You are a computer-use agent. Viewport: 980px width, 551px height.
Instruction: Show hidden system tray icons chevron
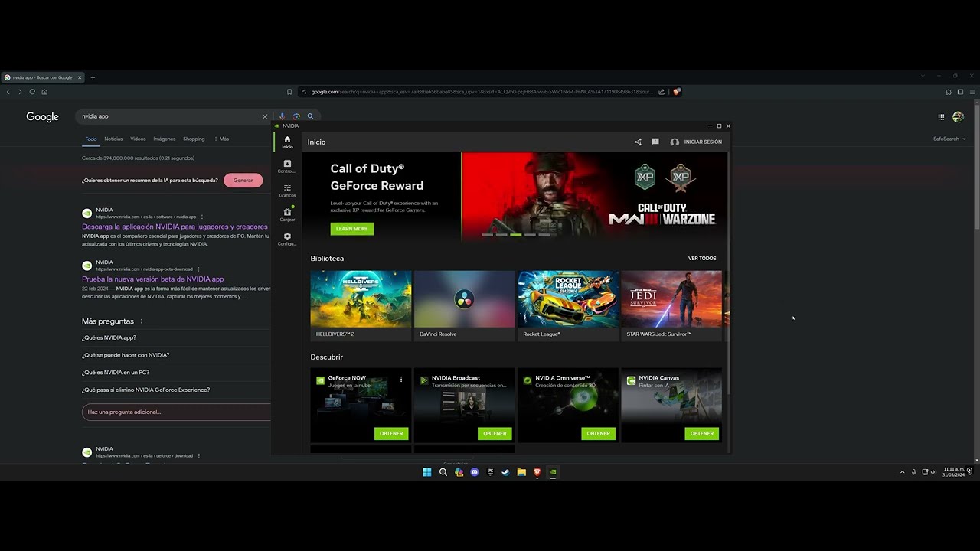pyautogui.click(x=902, y=472)
